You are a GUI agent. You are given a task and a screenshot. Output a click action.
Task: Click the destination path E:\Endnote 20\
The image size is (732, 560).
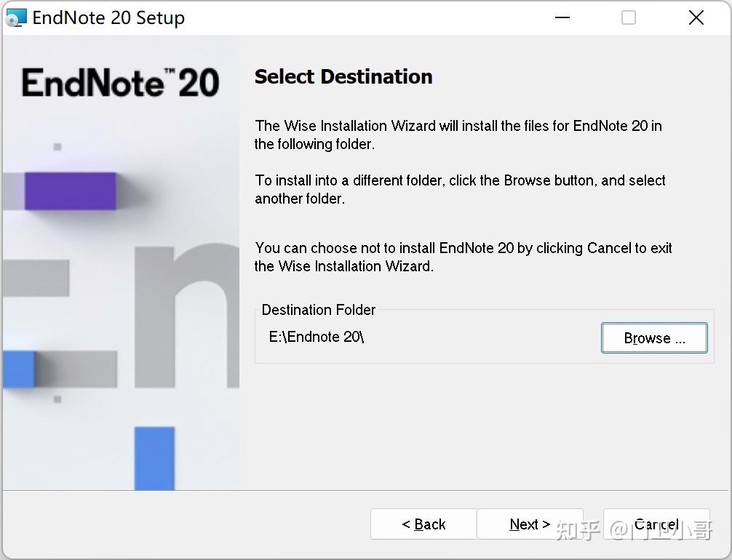click(316, 337)
